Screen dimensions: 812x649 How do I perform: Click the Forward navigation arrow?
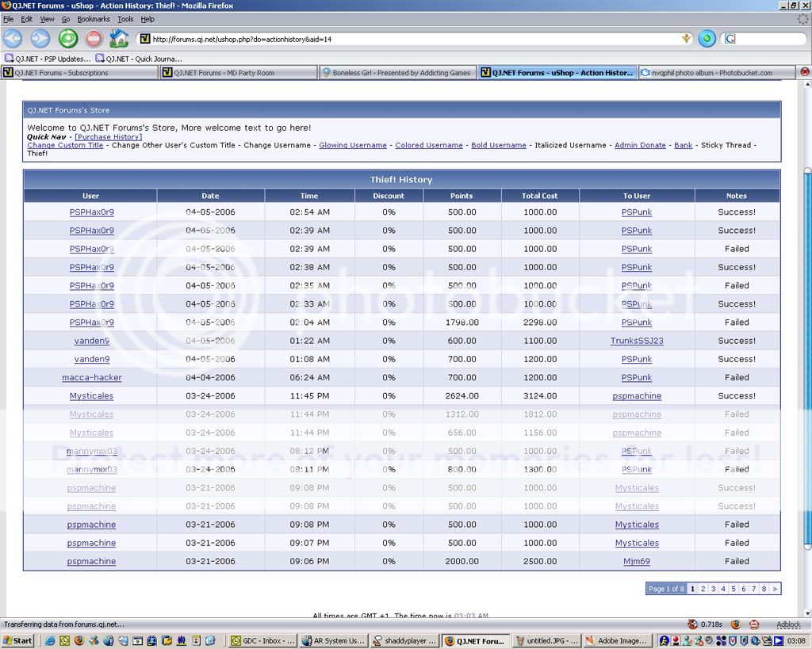(x=40, y=38)
